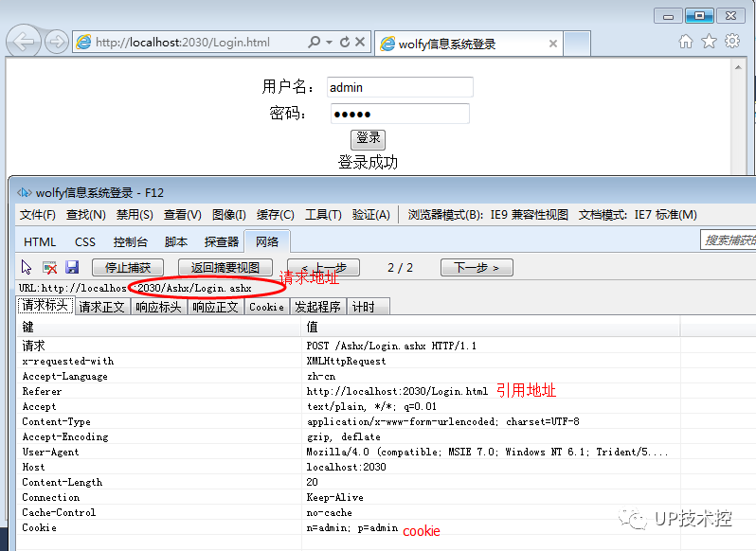Click the value 'Keep-Alive'
The height and width of the screenshot is (551, 756).
pos(335,498)
